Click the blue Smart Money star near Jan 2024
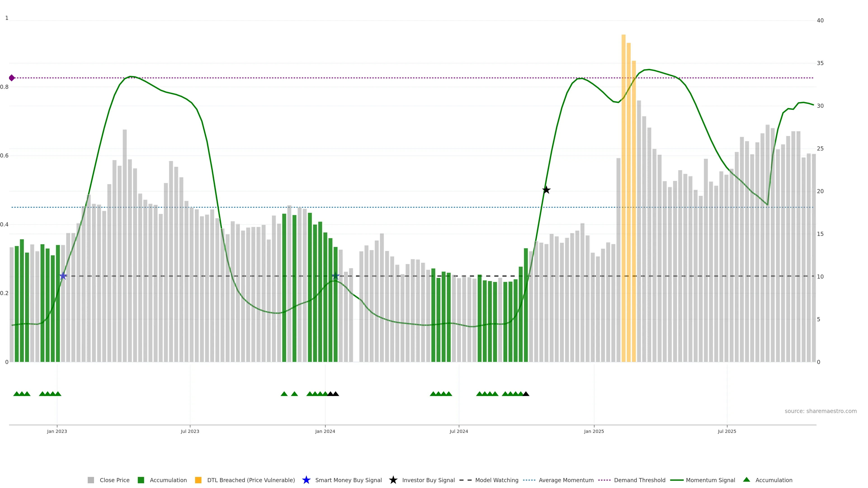 tap(335, 276)
